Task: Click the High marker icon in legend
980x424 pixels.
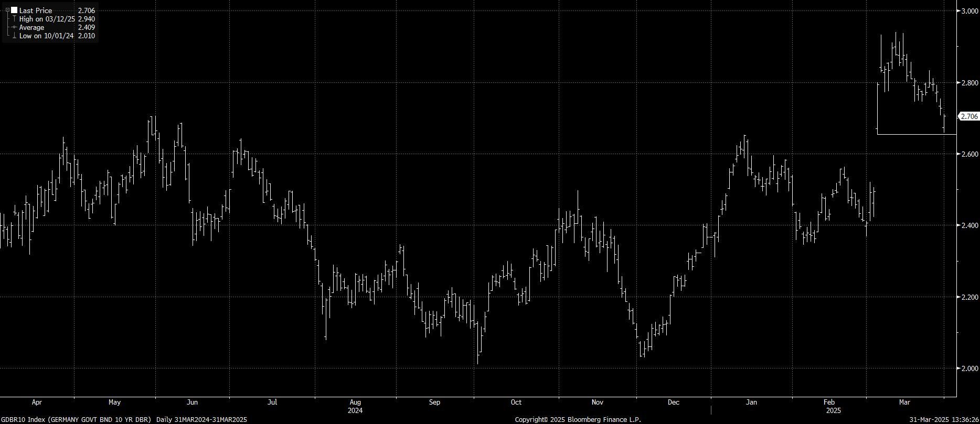Action: pos(14,19)
